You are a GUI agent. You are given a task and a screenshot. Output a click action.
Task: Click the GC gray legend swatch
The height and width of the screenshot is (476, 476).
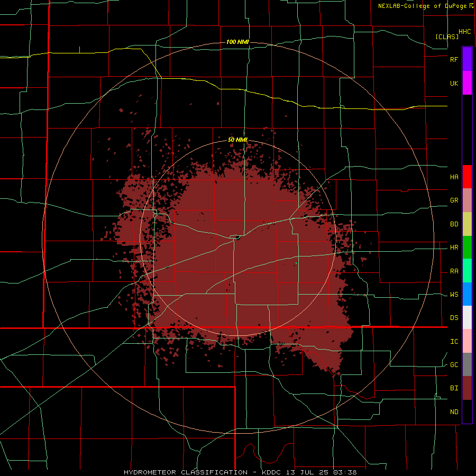pos(467,364)
